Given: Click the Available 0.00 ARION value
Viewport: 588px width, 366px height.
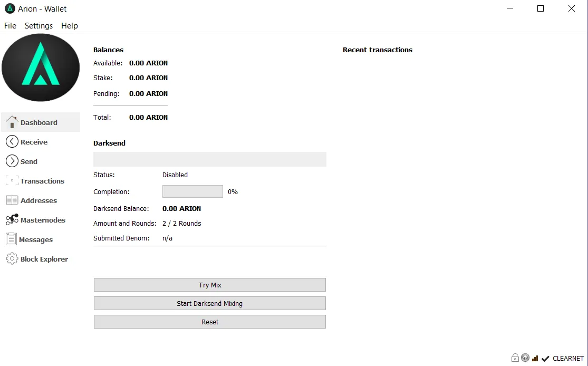Looking at the screenshot, I should [149, 63].
